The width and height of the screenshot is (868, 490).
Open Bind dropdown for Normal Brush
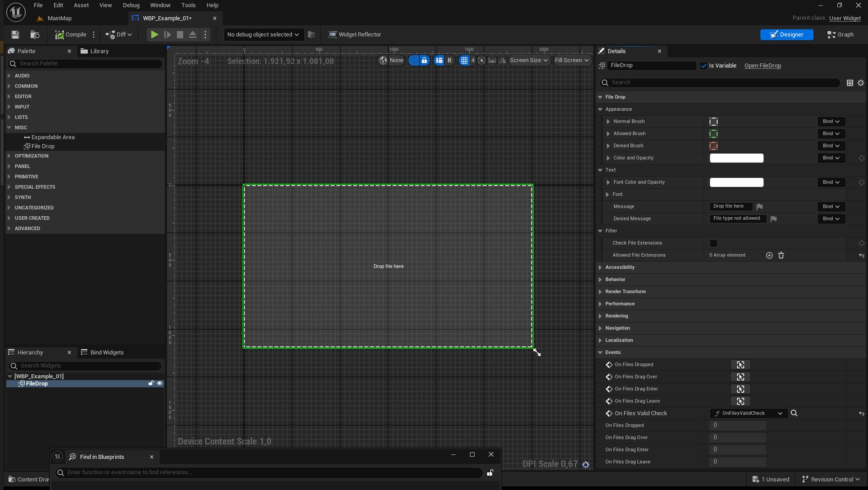click(831, 121)
